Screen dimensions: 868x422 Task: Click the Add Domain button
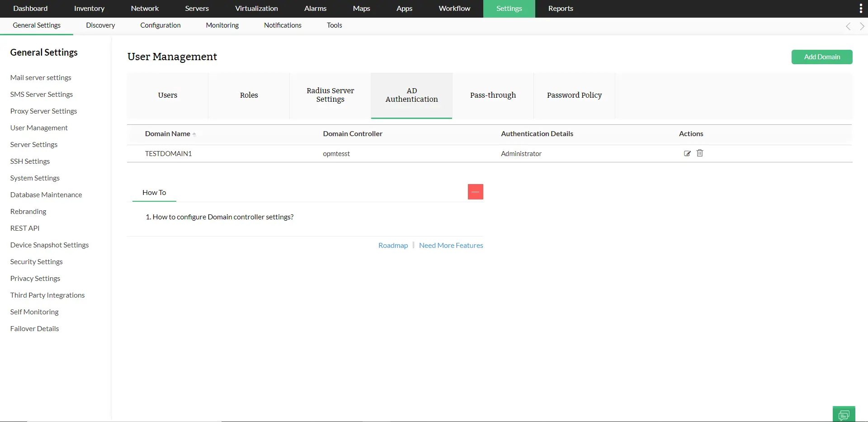tap(822, 57)
